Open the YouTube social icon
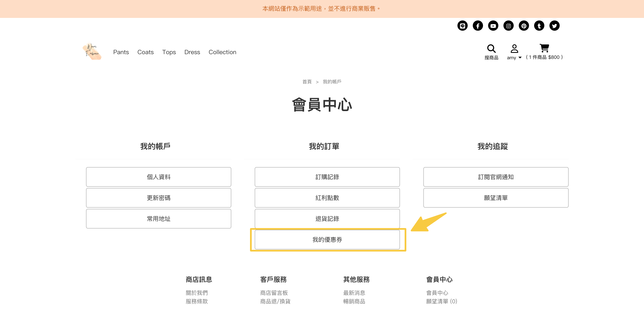The image size is (644, 321). (493, 26)
